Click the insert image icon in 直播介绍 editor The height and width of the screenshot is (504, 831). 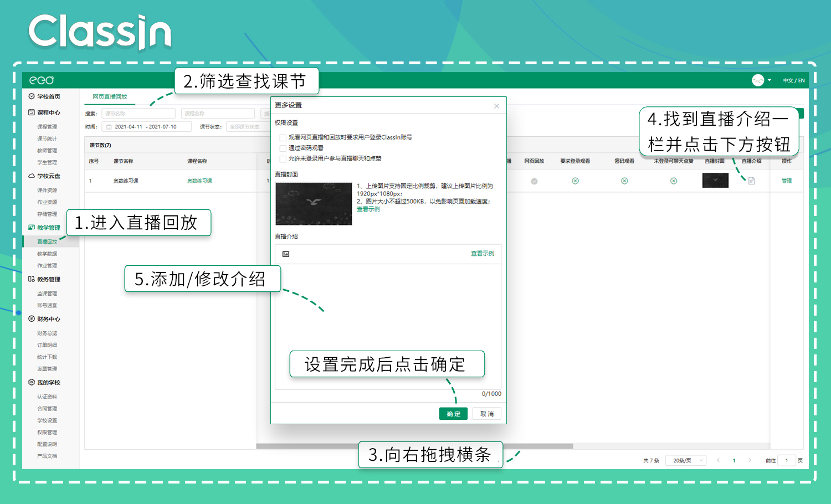coord(286,254)
